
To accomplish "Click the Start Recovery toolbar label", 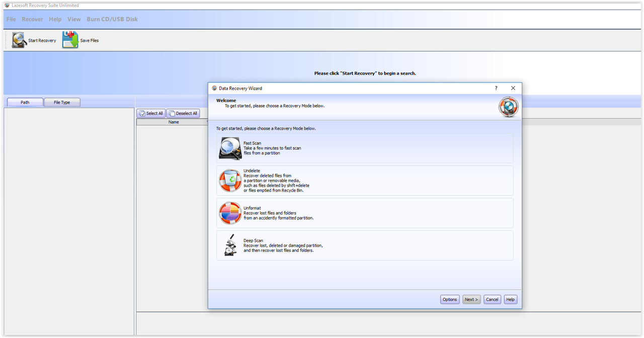I will (x=42, y=40).
